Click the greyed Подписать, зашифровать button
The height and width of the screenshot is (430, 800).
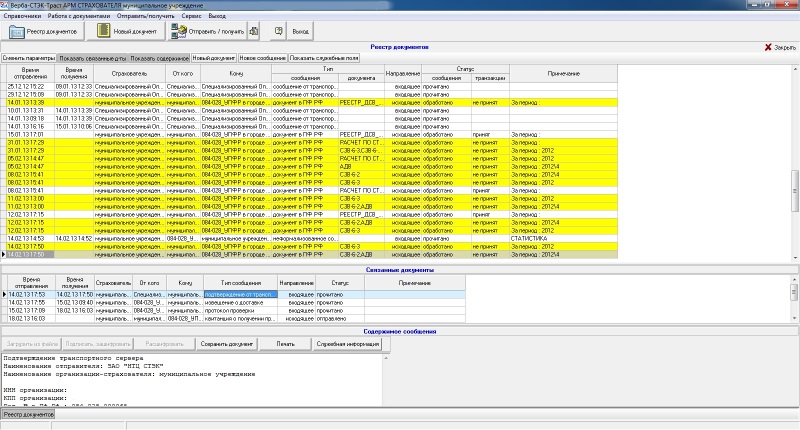point(98,344)
